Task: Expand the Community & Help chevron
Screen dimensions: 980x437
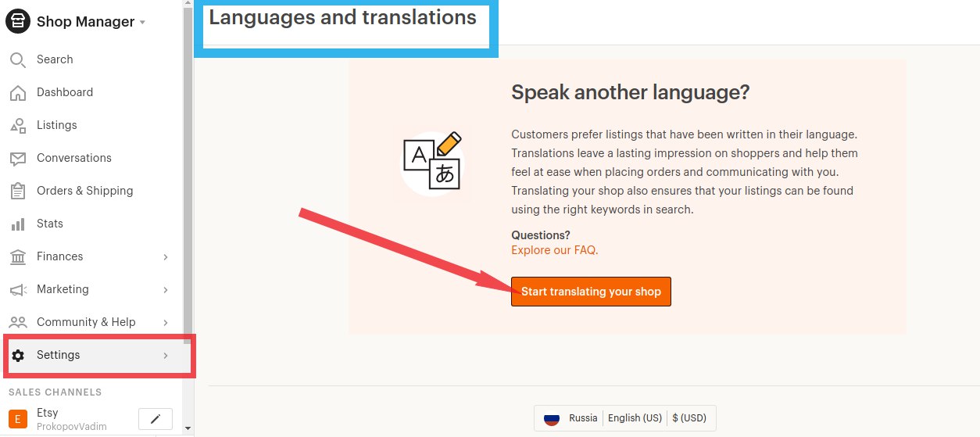Action: [165, 322]
